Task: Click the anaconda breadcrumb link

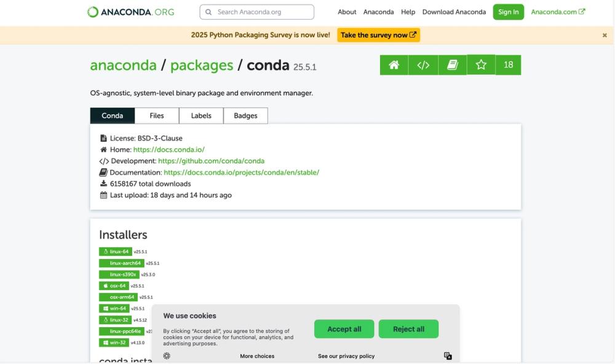Action: [x=123, y=65]
